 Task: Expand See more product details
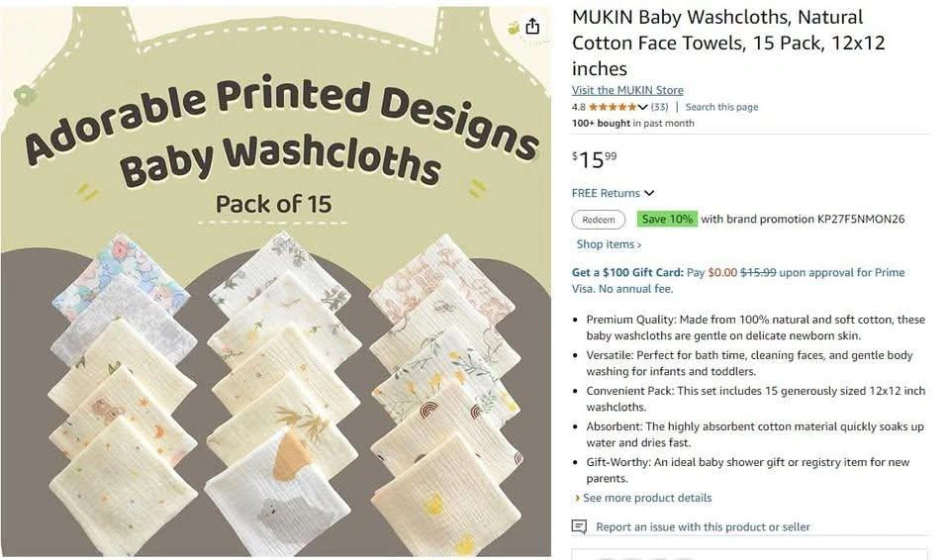[643, 498]
